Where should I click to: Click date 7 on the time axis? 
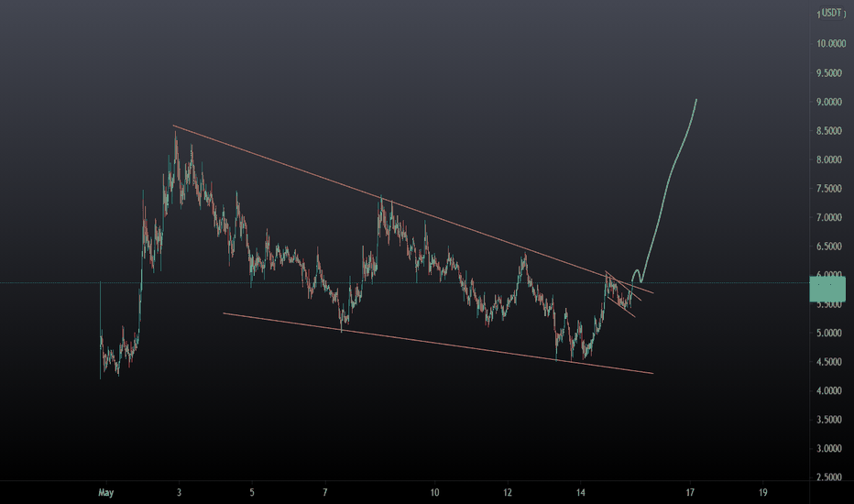pyautogui.click(x=325, y=493)
